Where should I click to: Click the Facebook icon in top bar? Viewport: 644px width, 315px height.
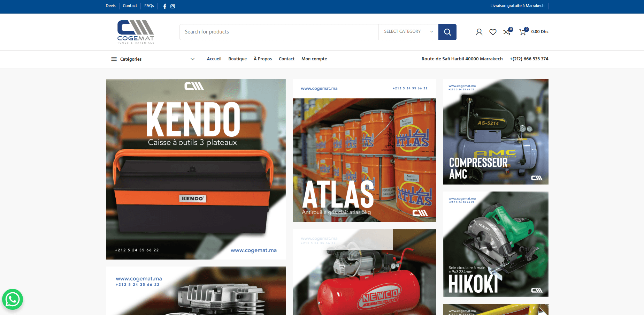tap(165, 6)
